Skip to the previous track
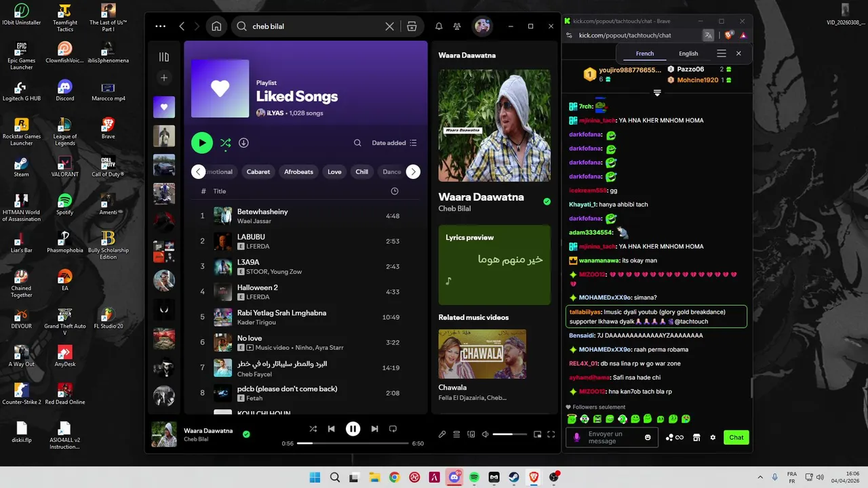 point(331,429)
